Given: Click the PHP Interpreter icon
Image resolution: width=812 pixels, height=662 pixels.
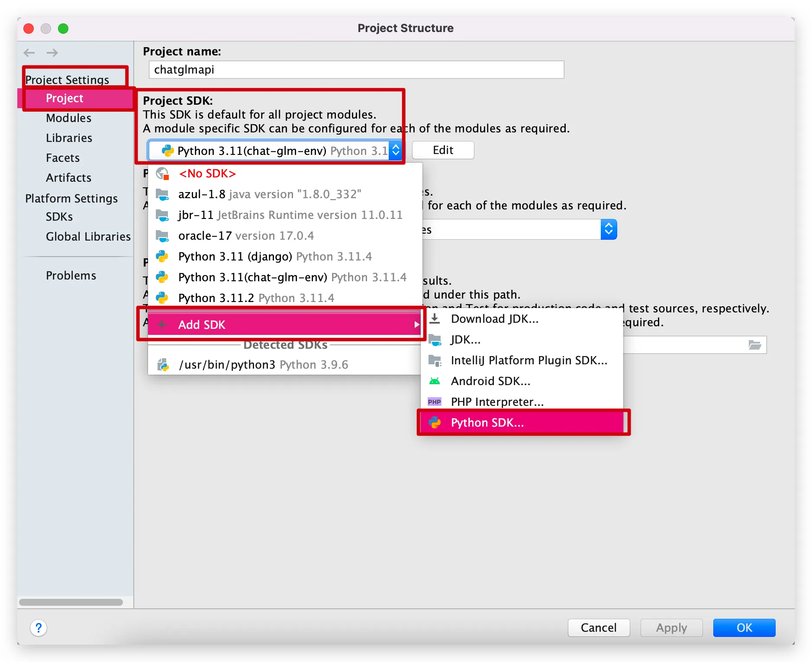Looking at the screenshot, I should [435, 402].
